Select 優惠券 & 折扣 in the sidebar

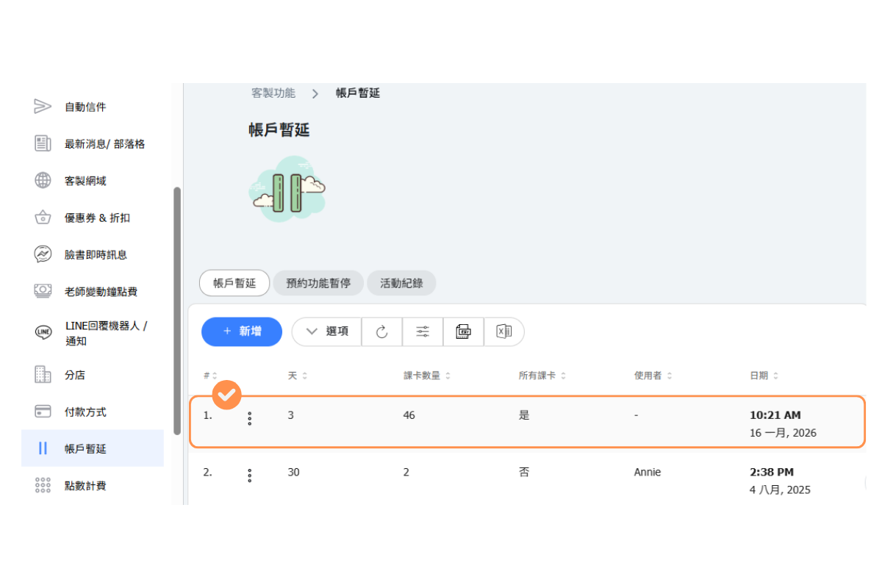97,218
